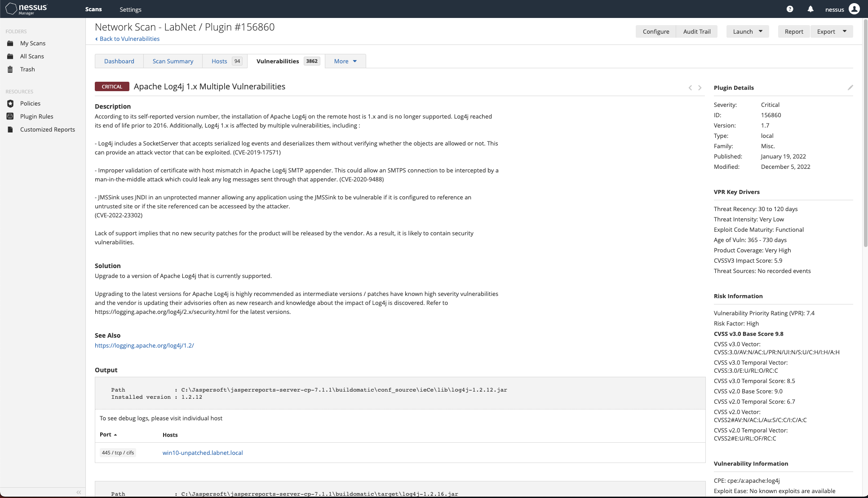
Task: Click the 3862 vulnerabilities count badge
Action: click(312, 61)
